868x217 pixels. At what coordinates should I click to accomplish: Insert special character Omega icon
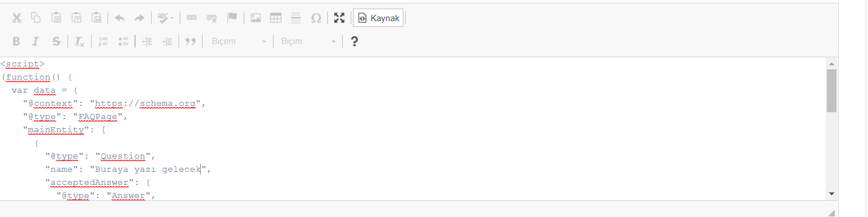(316, 18)
